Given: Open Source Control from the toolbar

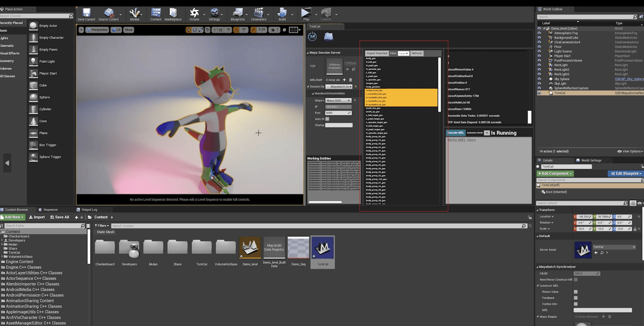Looking at the screenshot, I should [108, 14].
